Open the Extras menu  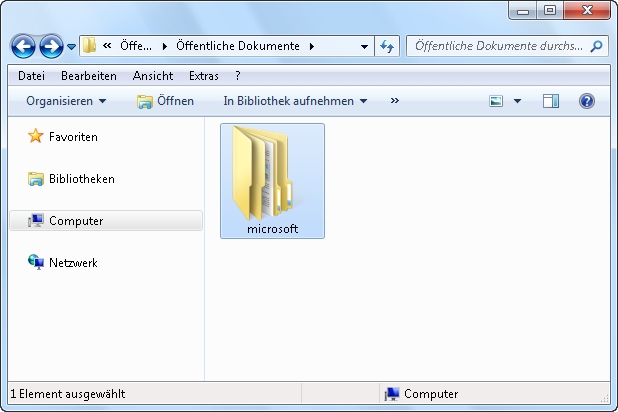(203, 75)
